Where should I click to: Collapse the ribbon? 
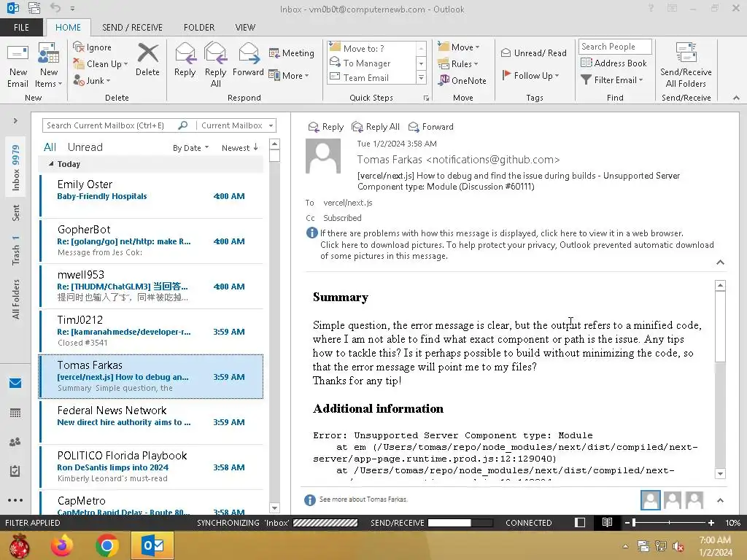[736, 98]
